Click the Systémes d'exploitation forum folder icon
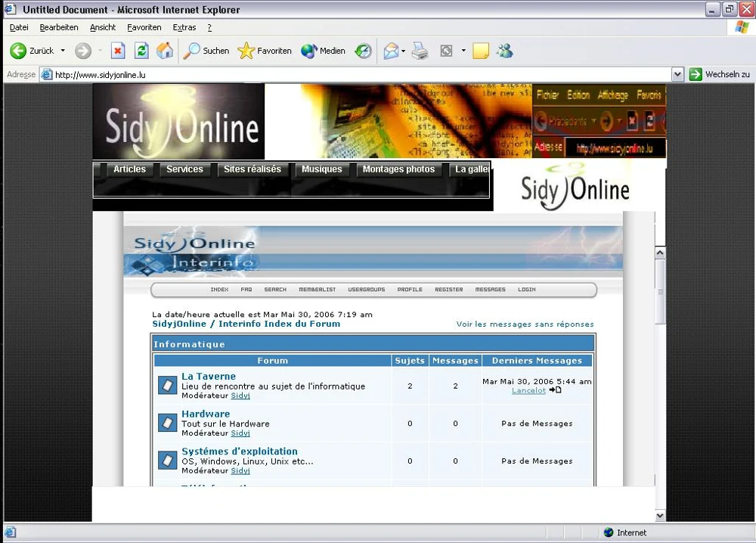This screenshot has height=543, width=756. (168, 461)
